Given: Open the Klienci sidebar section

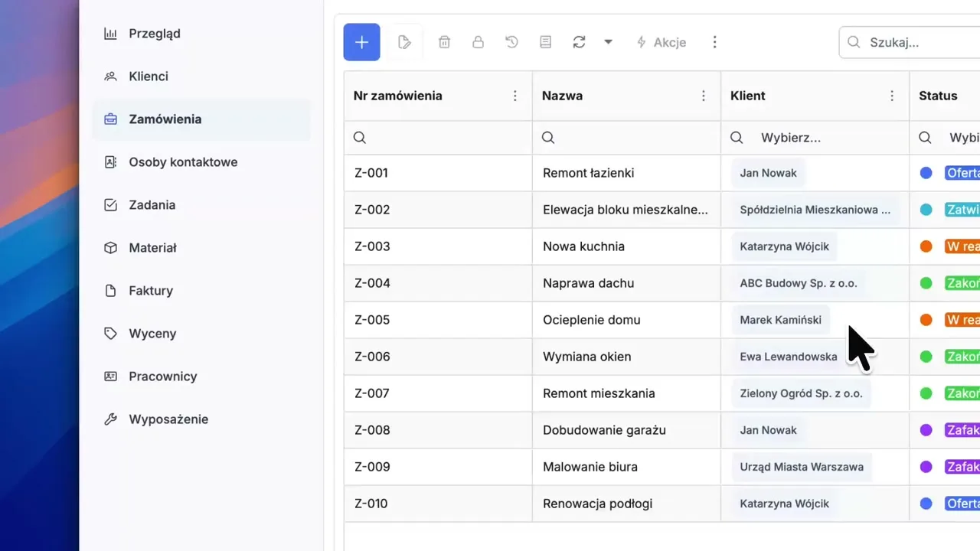Looking at the screenshot, I should point(149,77).
